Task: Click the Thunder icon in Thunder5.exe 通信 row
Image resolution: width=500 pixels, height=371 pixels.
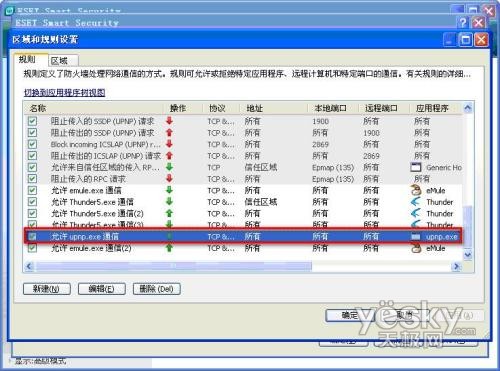Action: click(x=416, y=202)
